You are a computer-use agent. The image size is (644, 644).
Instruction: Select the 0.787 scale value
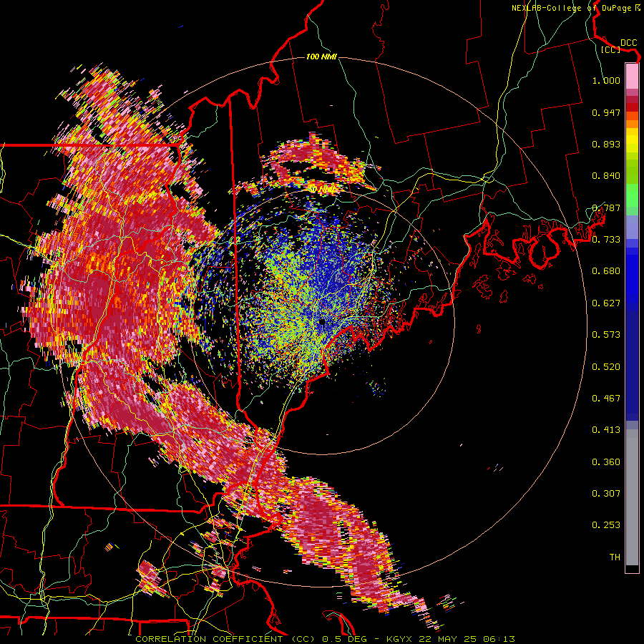pyautogui.click(x=606, y=208)
